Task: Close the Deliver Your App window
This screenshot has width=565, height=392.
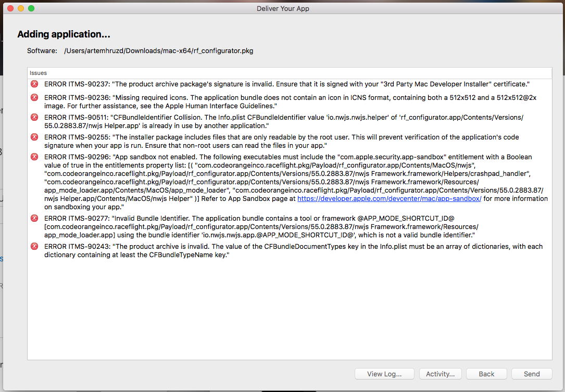Action: 10,8
